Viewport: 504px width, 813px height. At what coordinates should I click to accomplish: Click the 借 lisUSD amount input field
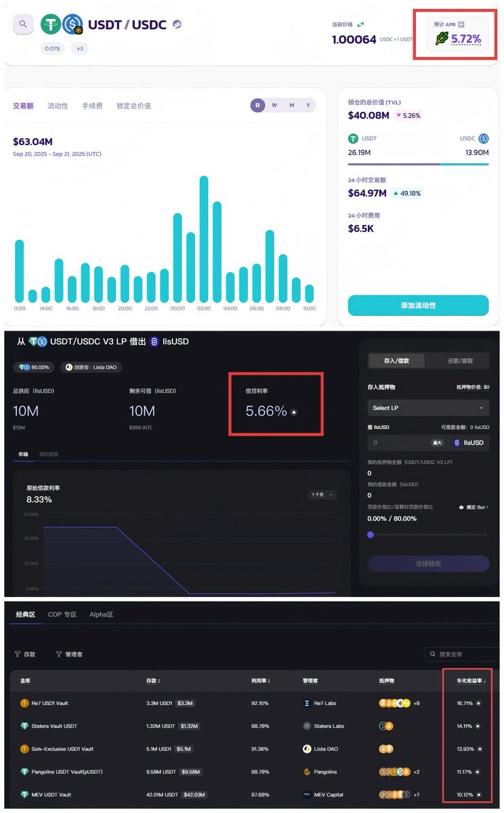tap(398, 442)
